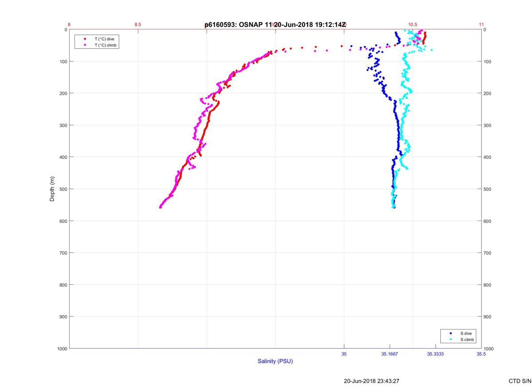This screenshot has width=532, height=392.
Task: Click the 'Depth (m)' y-axis label
Action: pos(52,189)
